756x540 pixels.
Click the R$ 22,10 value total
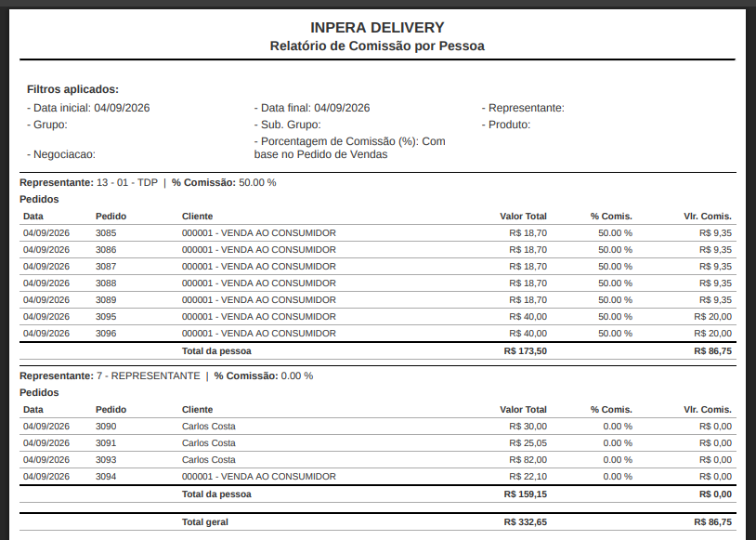528,477
